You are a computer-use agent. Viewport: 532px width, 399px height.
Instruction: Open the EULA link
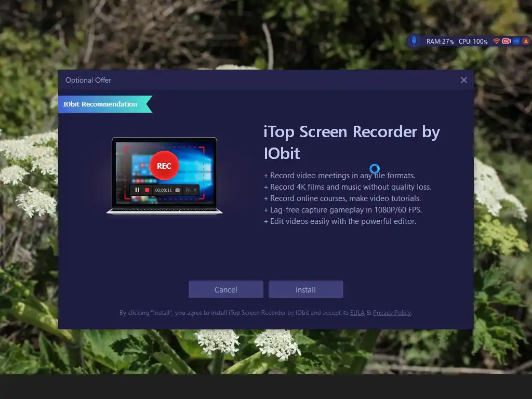click(357, 313)
